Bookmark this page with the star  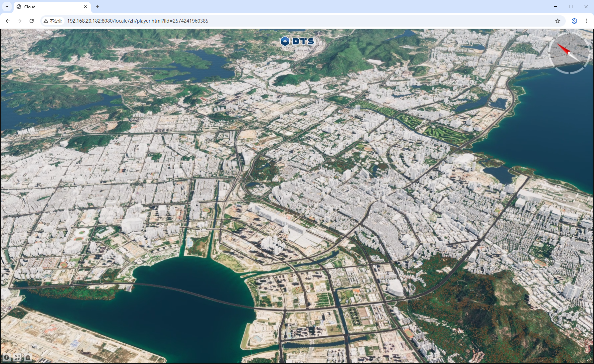point(558,21)
